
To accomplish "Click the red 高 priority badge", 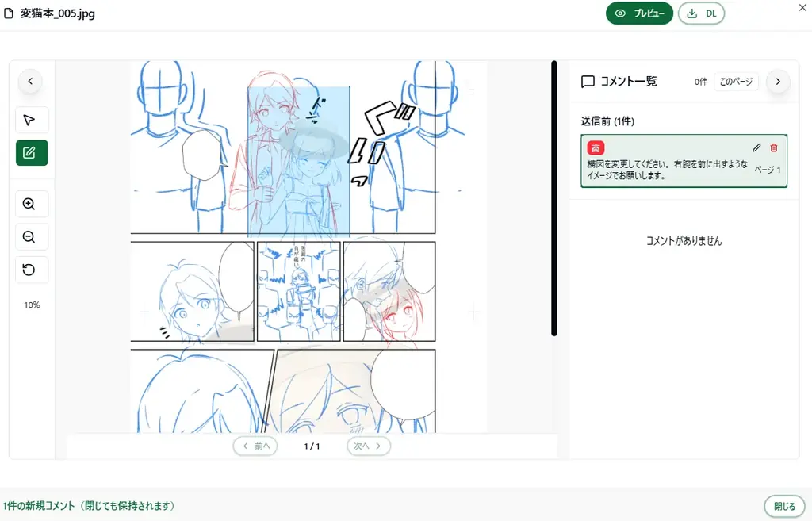I will pyautogui.click(x=596, y=147).
